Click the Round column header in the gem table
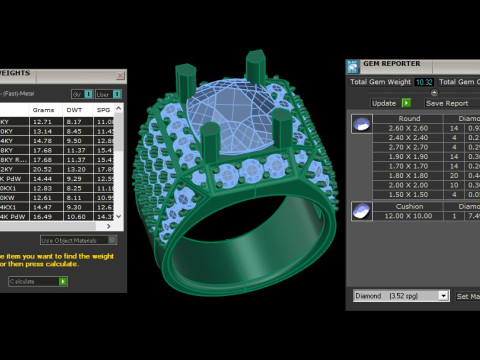 409,119
